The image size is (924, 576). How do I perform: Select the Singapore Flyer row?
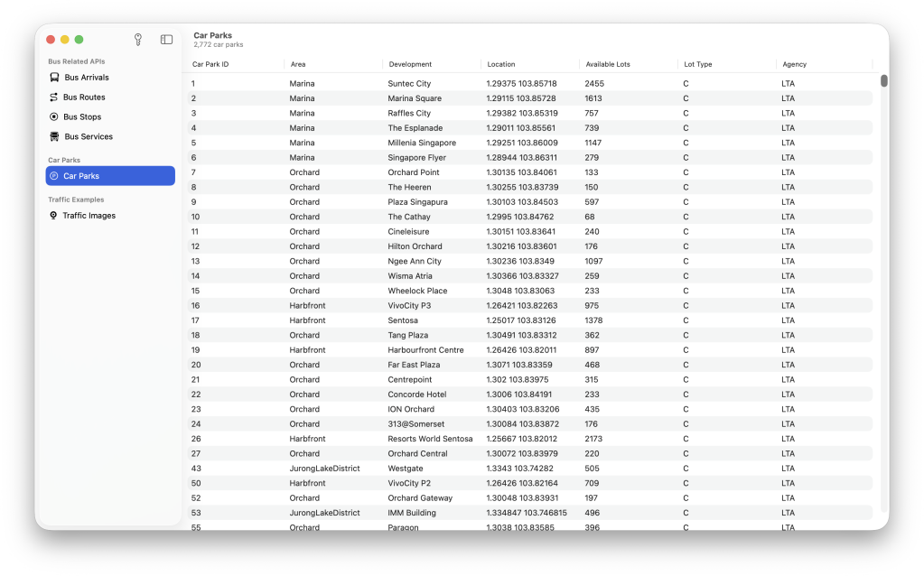tap(530, 157)
